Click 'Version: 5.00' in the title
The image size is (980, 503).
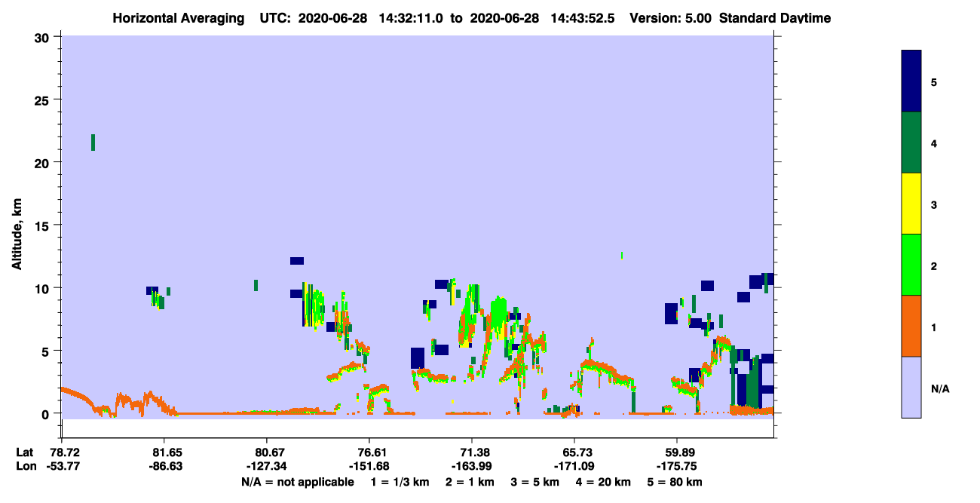click(671, 18)
